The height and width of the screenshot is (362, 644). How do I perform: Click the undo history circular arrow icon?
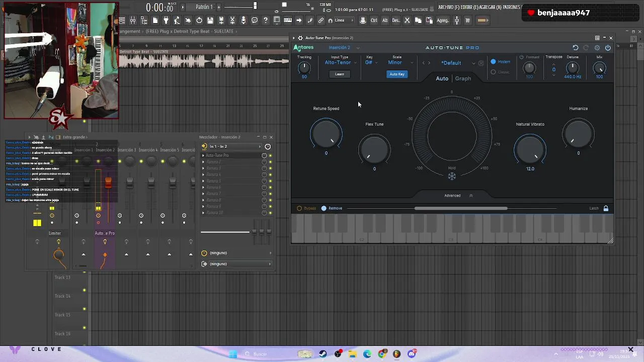pos(199,21)
